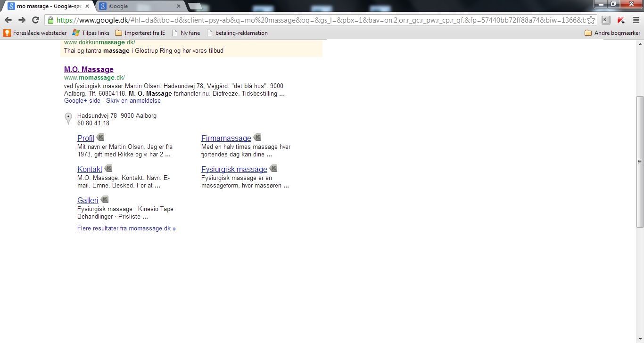Minimize the Chrome window
This screenshot has height=343, width=644.
pos(601,4)
